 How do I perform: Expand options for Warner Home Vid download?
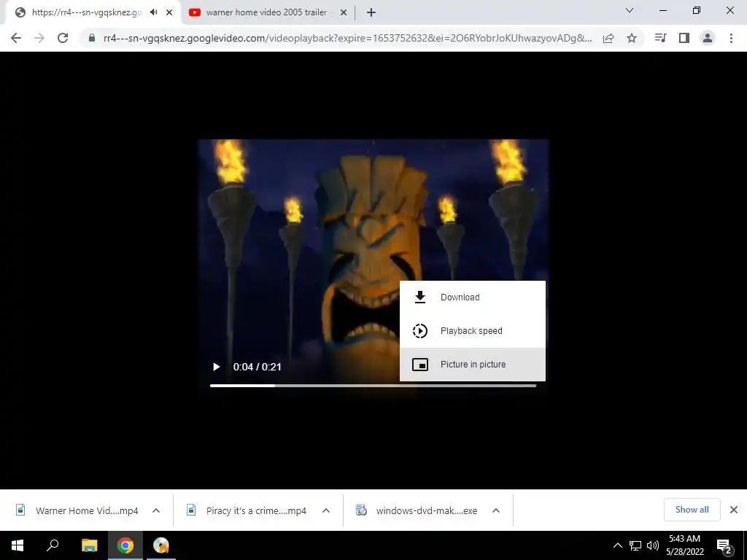pos(156,510)
